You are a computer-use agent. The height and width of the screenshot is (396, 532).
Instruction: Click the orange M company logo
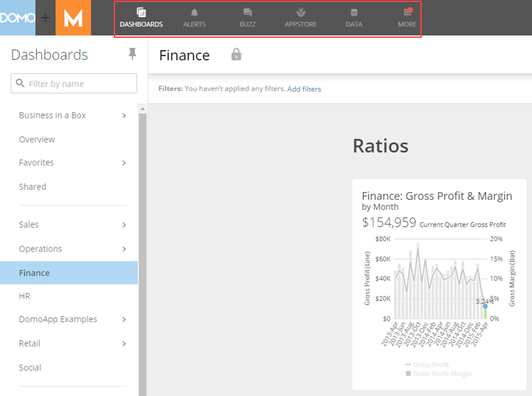click(73, 18)
